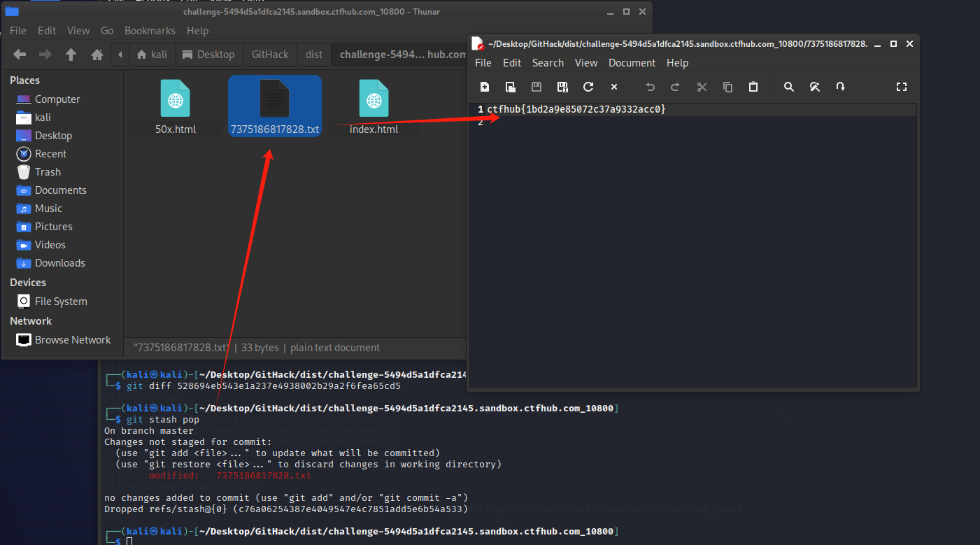Image resolution: width=980 pixels, height=545 pixels.
Task: Select Desktop path bar button
Action: tap(208, 55)
